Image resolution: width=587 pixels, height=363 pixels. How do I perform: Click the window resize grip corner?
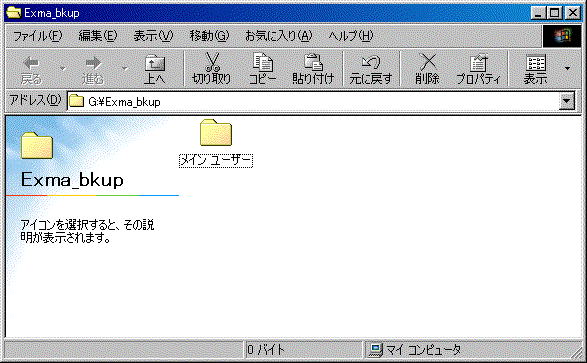click(x=577, y=352)
